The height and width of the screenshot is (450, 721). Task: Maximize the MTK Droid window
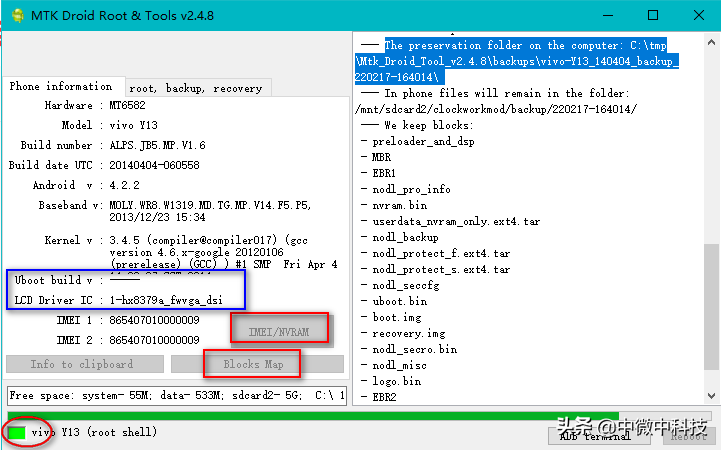pos(652,15)
